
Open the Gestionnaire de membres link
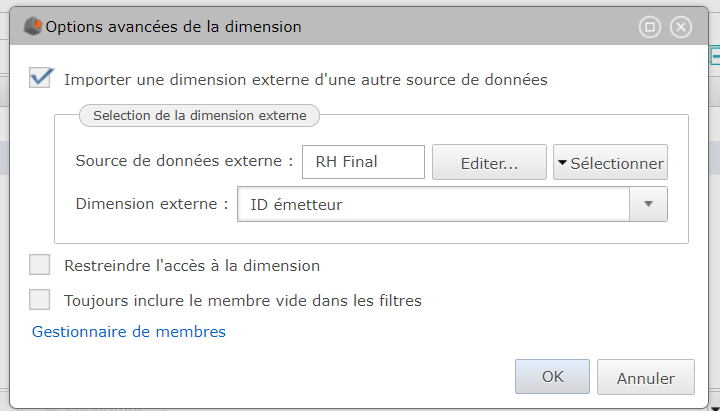coord(129,332)
